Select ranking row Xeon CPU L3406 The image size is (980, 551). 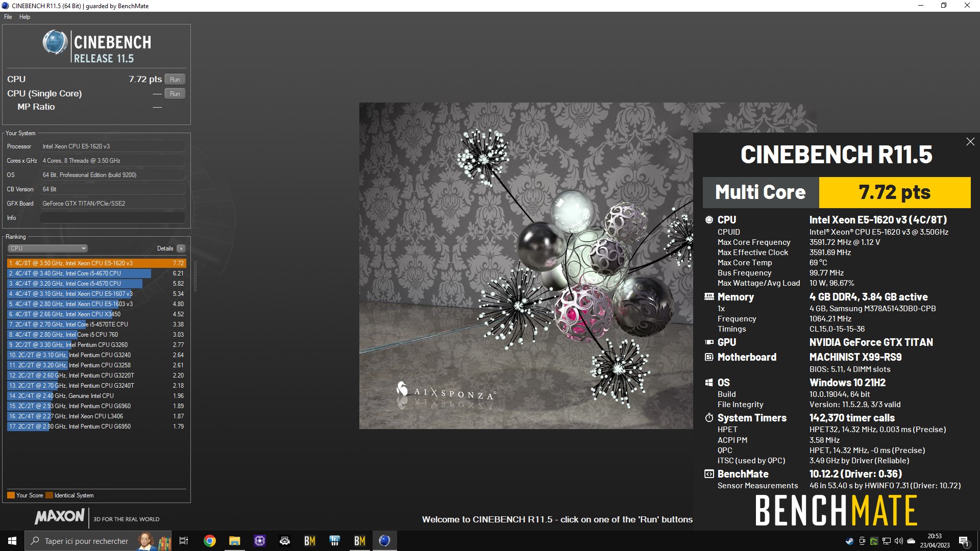(x=96, y=416)
